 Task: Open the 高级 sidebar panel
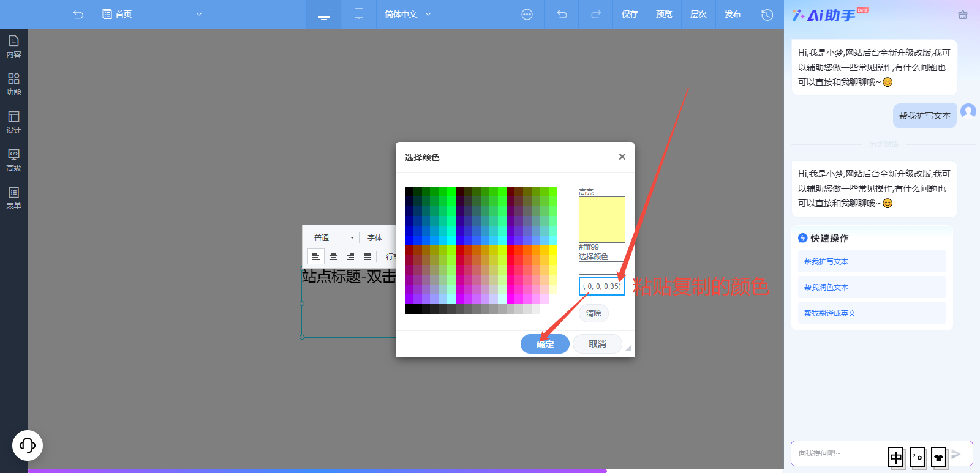[13, 160]
